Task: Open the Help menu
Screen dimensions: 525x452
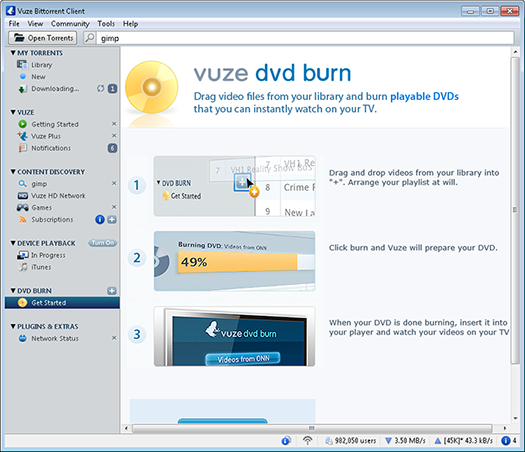Action: coord(130,24)
